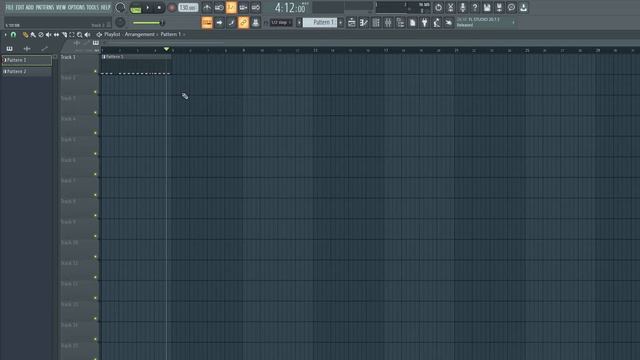Viewport: 640px width, 360px height.
Task: Select the pencil Draw tool
Action: coord(25,35)
